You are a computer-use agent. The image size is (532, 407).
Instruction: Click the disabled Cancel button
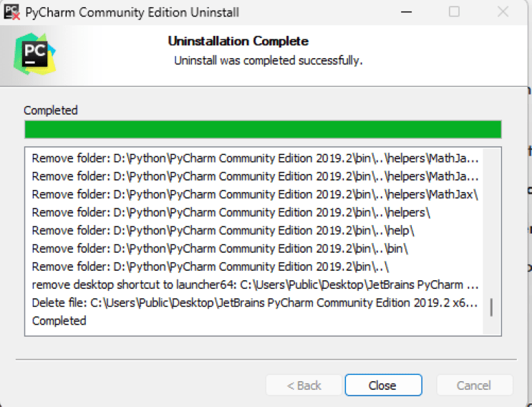coord(474,385)
